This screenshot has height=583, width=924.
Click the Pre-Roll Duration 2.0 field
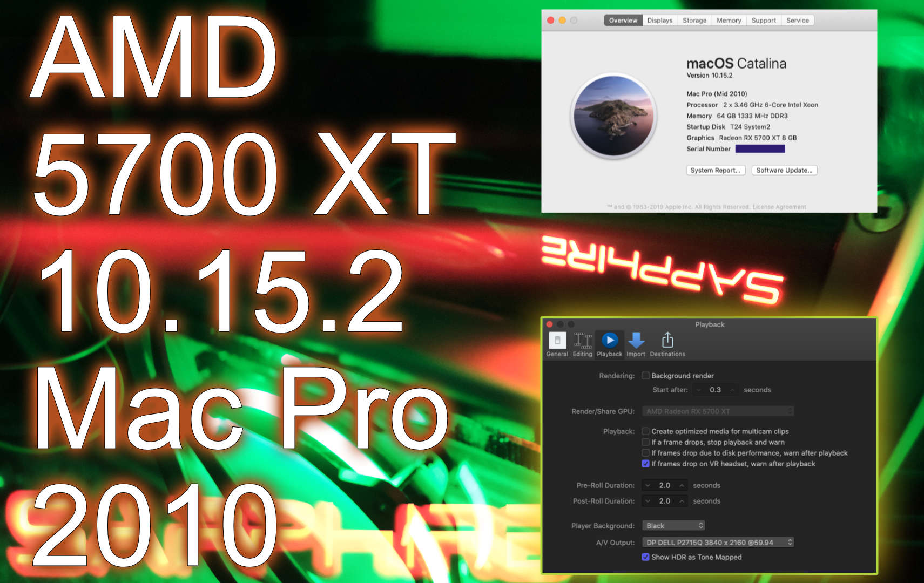pyautogui.click(x=665, y=485)
